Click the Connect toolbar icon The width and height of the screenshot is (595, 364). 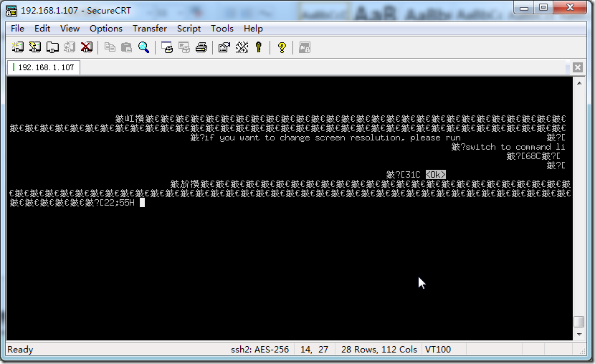click(x=17, y=47)
